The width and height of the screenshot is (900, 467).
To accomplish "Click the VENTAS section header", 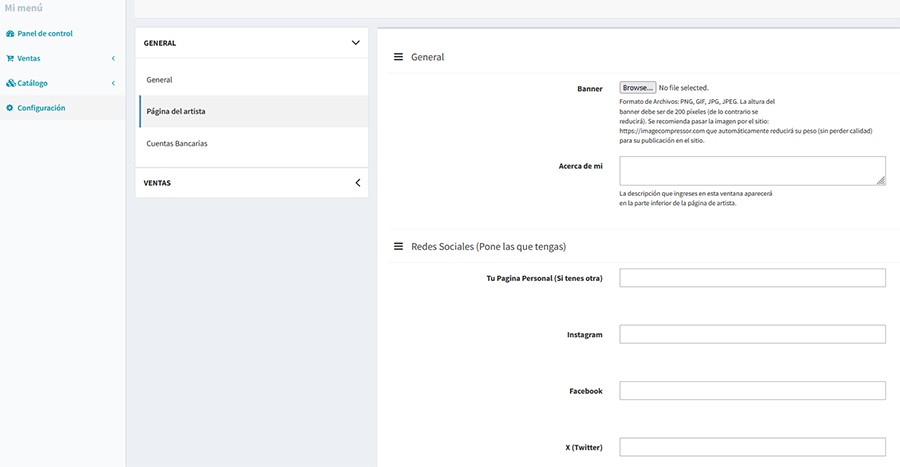I will pyautogui.click(x=251, y=183).
